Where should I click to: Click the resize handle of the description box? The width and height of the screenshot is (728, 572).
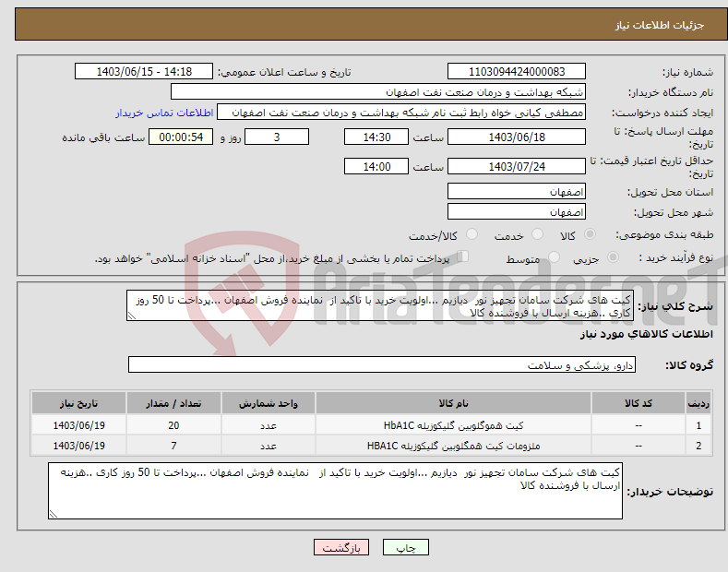132,316
